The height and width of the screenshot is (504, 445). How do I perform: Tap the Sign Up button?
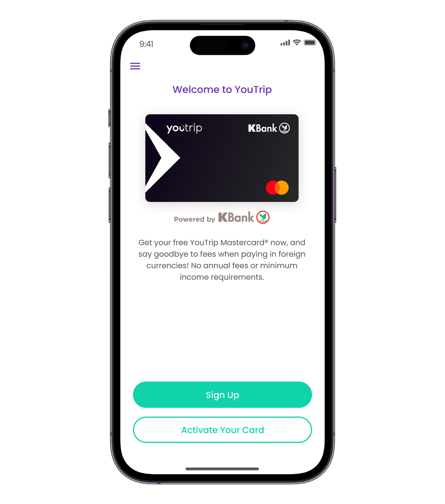point(222,394)
